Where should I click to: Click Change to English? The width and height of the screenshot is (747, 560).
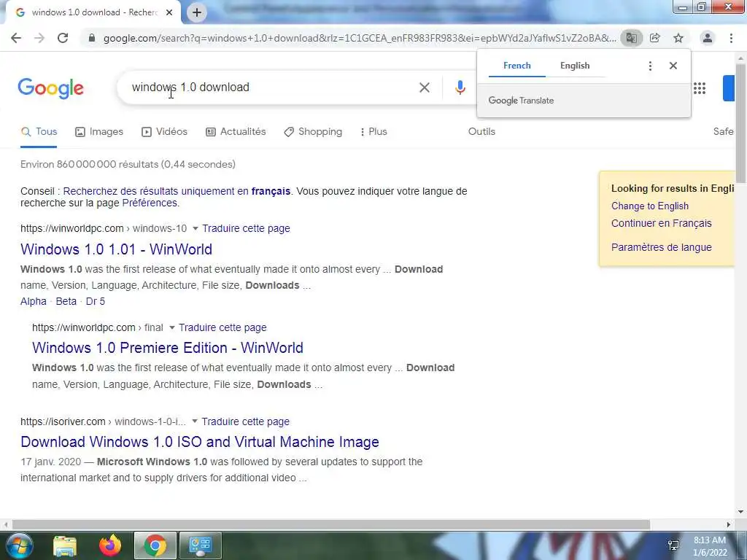(650, 206)
